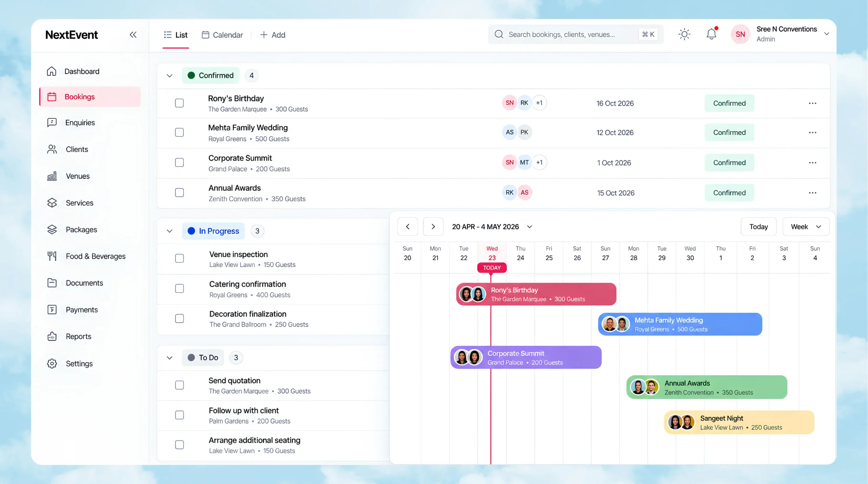Switch to the Calendar tab
Image resolution: width=868 pixels, height=484 pixels.
click(222, 35)
